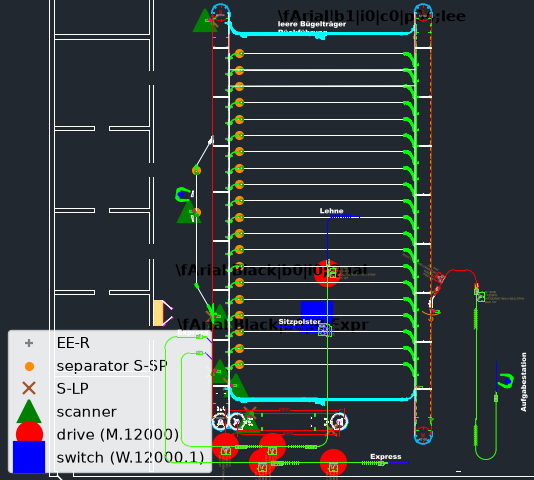534x480 pixels.
Task: Click the brown S-LP cross in legend
Action: [29, 388]
